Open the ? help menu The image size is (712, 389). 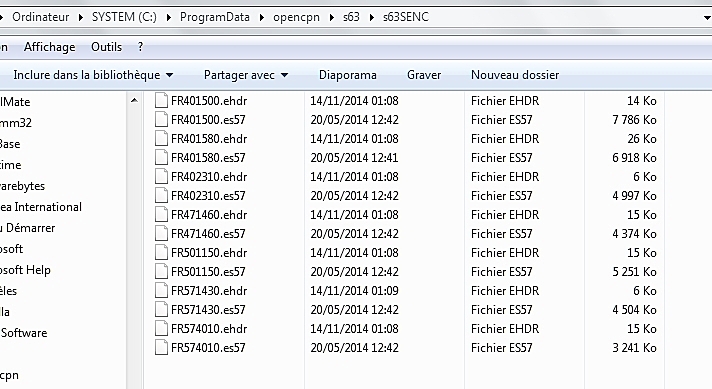140,47
